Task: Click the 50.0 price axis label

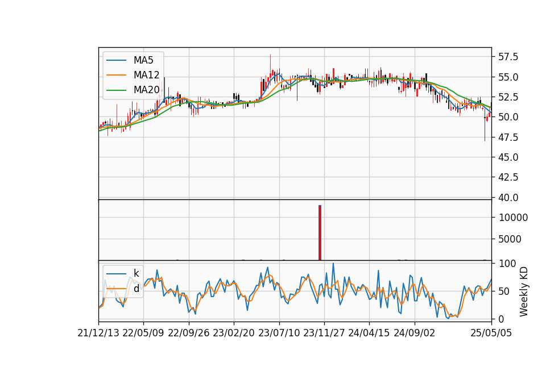Action: [508, 117]
